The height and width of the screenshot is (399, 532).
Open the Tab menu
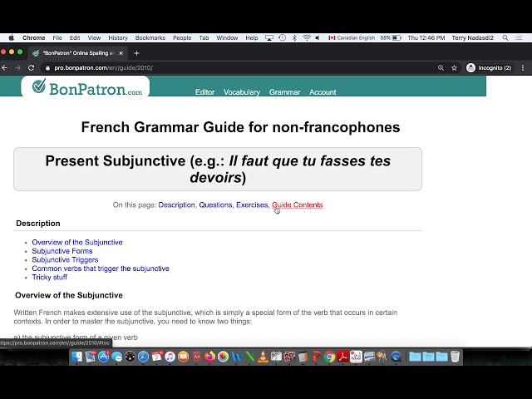pyautogui.click(x=204, y=37)
